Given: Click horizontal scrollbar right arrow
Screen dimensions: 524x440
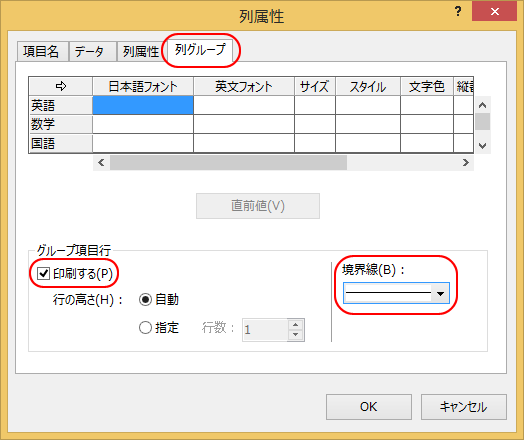Looking at the screenshot, I should point(466,163).
